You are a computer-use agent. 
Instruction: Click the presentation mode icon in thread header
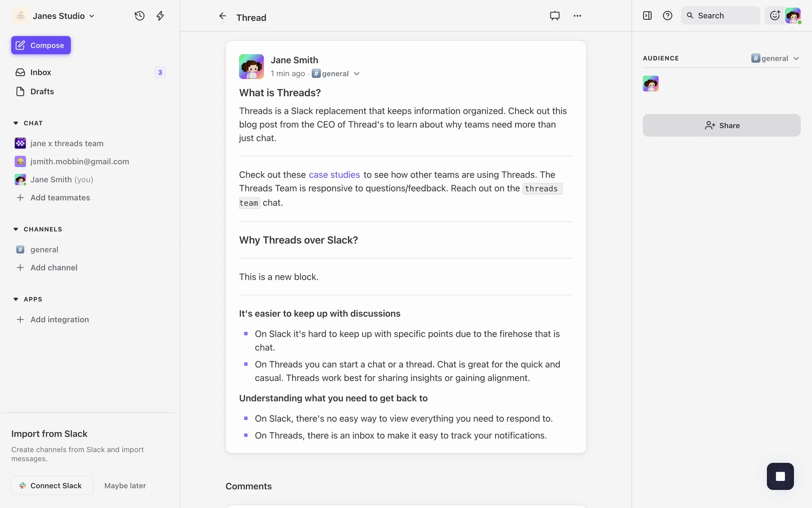point(554,16)
